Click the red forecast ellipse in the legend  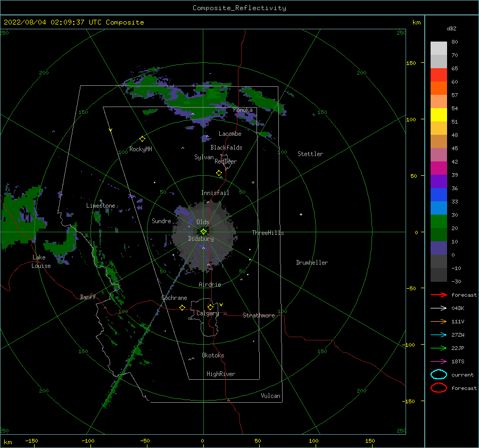(439, 388)
